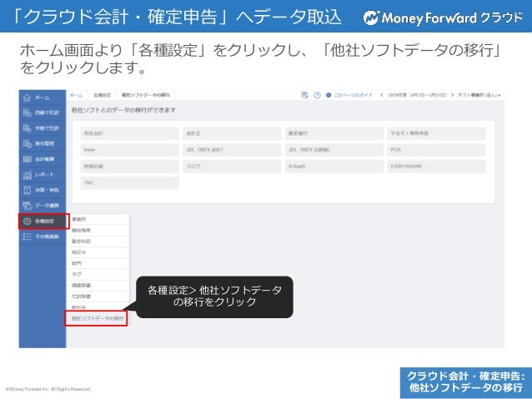The height and width of the screenshot is (399, 532).
Task: Click 他社ソフトデータの移行 breadcrumb item
Action: click(x=146, y=95)
